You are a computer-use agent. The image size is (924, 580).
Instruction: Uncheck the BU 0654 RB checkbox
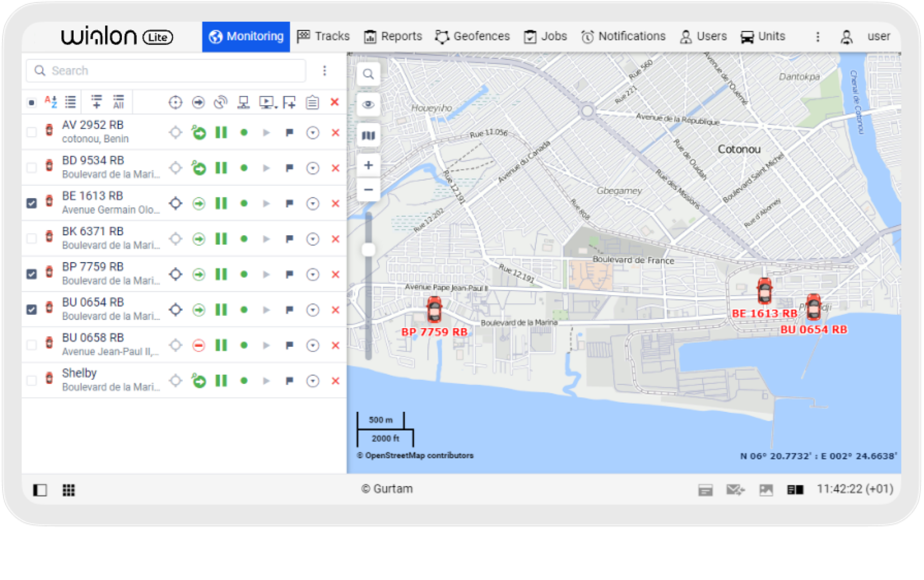pyautogui.click(x=31, y=310)
